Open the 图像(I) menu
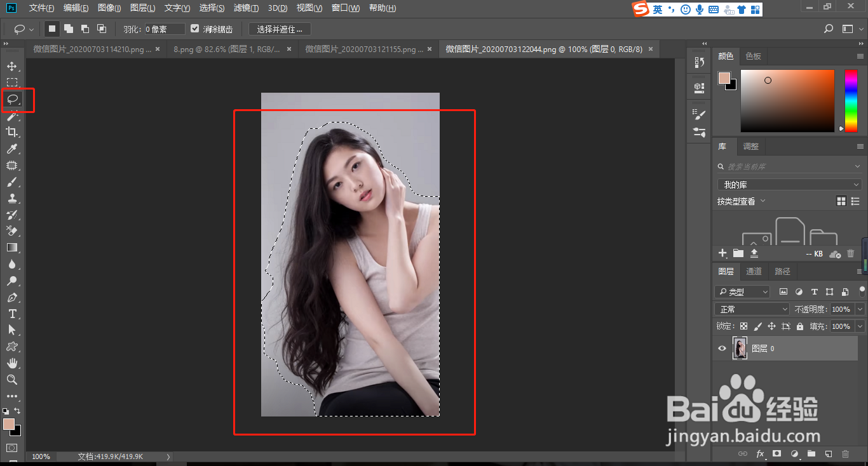 click(109, 8)
